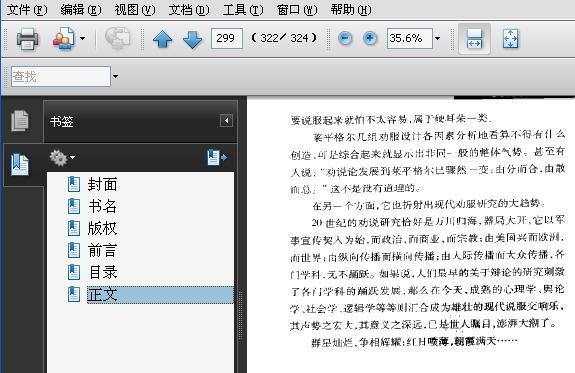Open the Pages thumbnails panel icon
This screenshot has height=373, width=575.
(x=20, y=120)
